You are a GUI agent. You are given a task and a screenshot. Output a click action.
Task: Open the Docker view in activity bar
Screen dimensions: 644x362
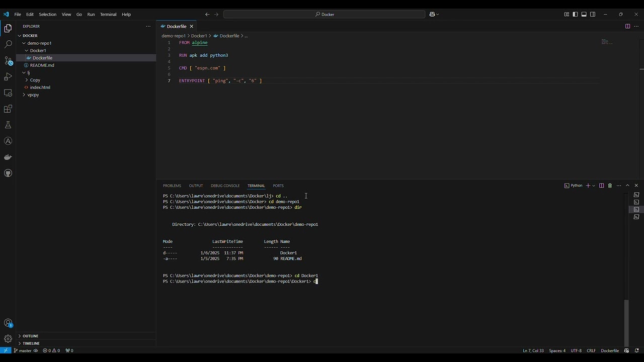click(x=8, y=157)
